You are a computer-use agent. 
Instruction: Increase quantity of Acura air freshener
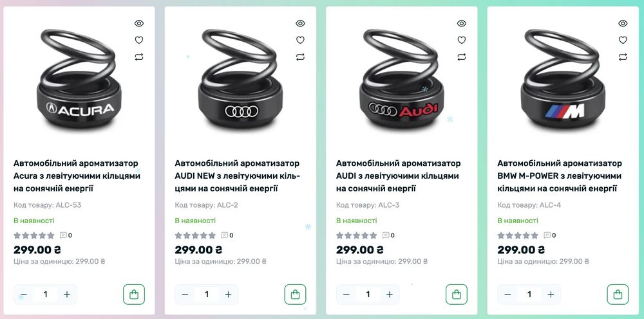(x=67, y=295)
